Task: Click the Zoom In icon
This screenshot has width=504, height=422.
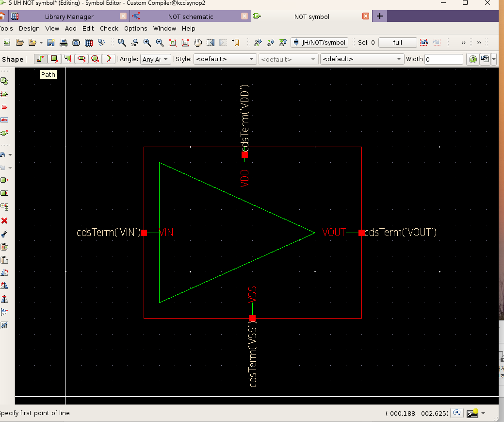Action: (x=147, y=42)
